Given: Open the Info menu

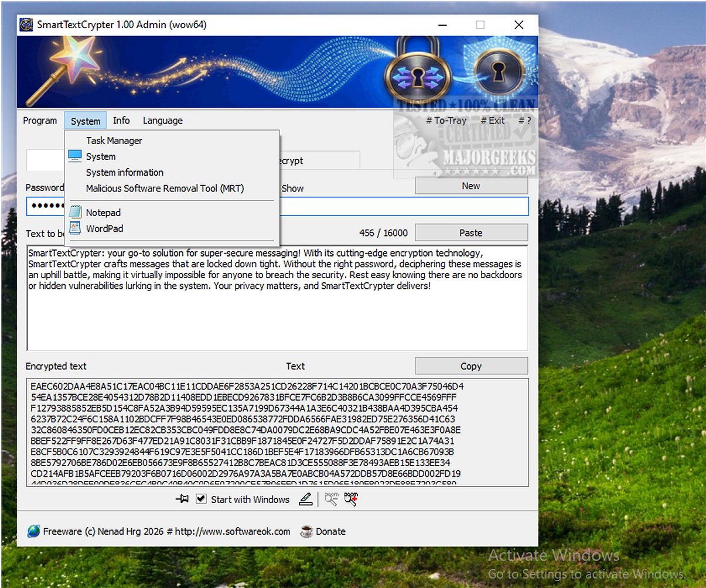Looking at the screenshot, I should tap(121, 121).
